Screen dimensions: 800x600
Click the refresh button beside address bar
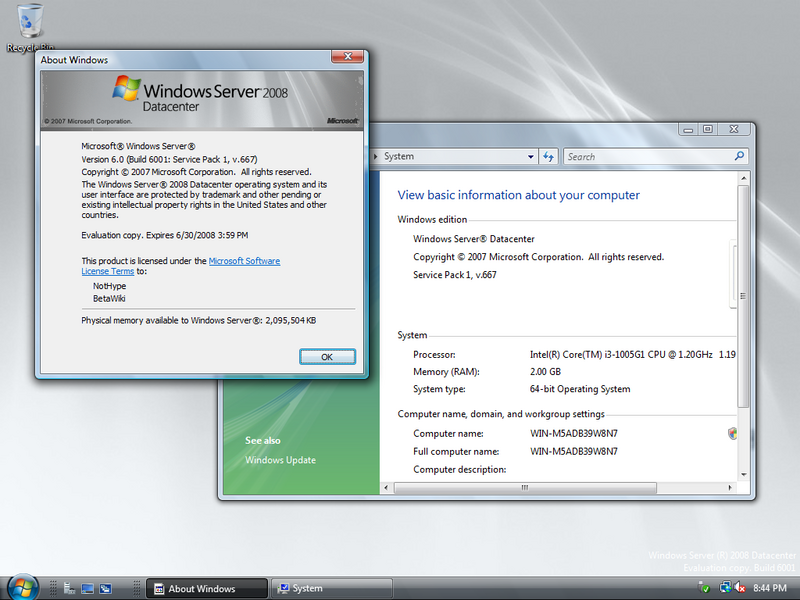pyautogui.click(x=548, y=157)
